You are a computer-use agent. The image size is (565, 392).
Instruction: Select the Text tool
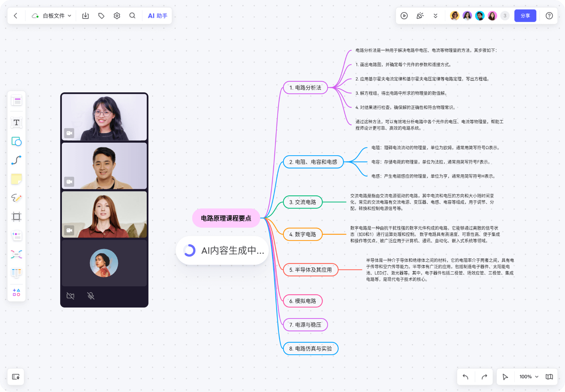16,122
